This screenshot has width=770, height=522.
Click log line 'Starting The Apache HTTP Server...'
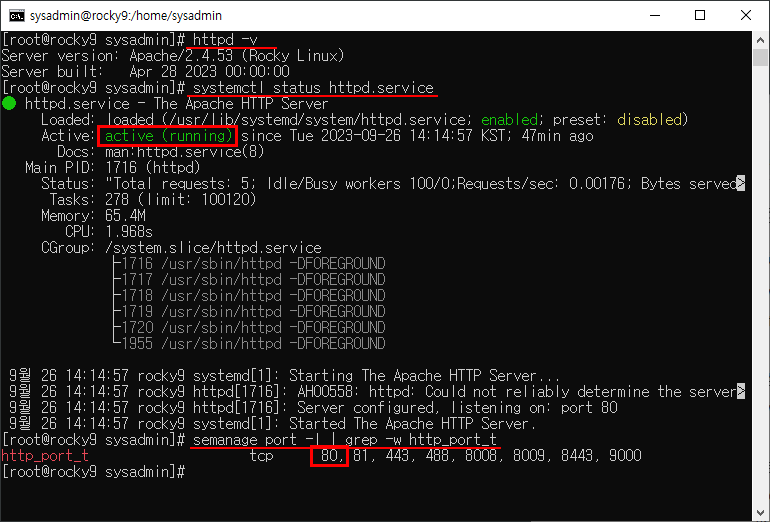(x=424, y=376)
